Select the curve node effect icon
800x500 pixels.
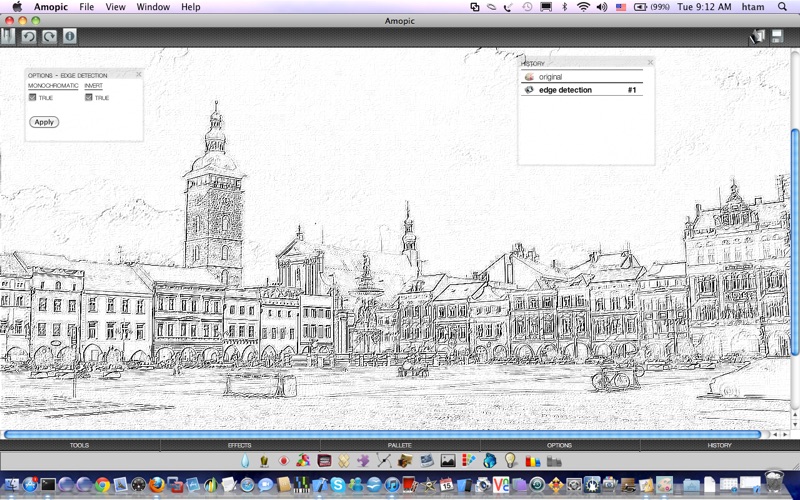coord(384,461)
